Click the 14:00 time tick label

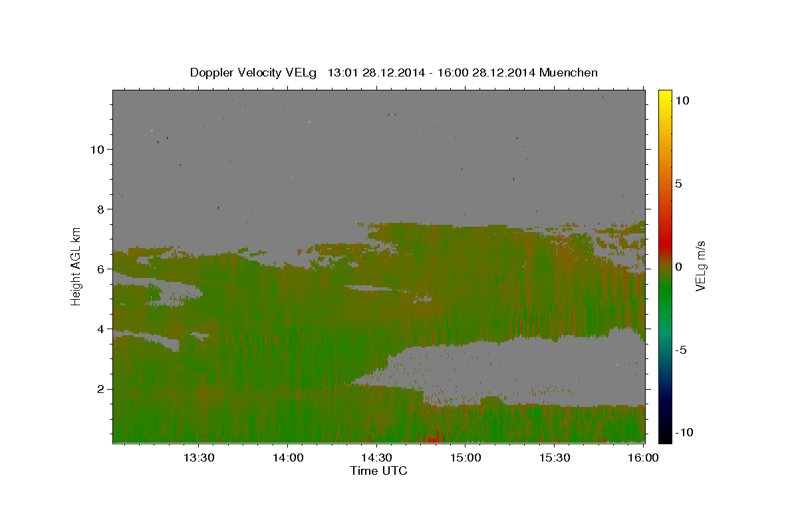[287, 458]
